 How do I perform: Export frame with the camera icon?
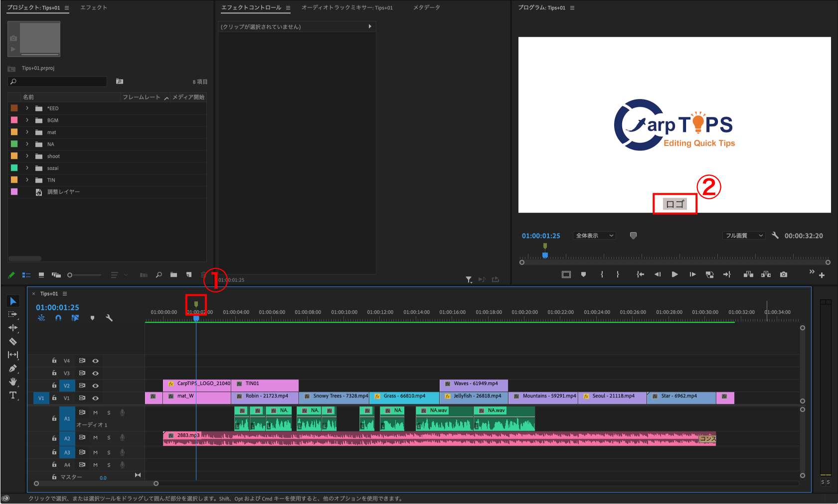784,274
